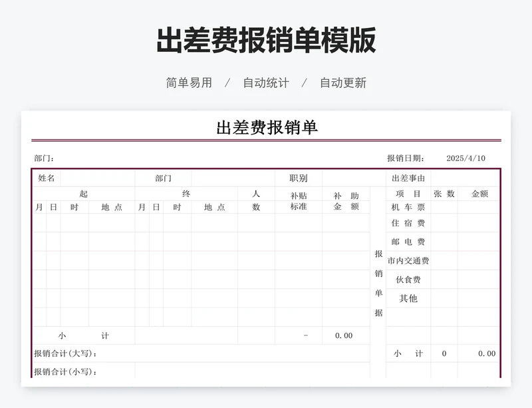Click the 地点 header under 终

click(x=214, y=207)
